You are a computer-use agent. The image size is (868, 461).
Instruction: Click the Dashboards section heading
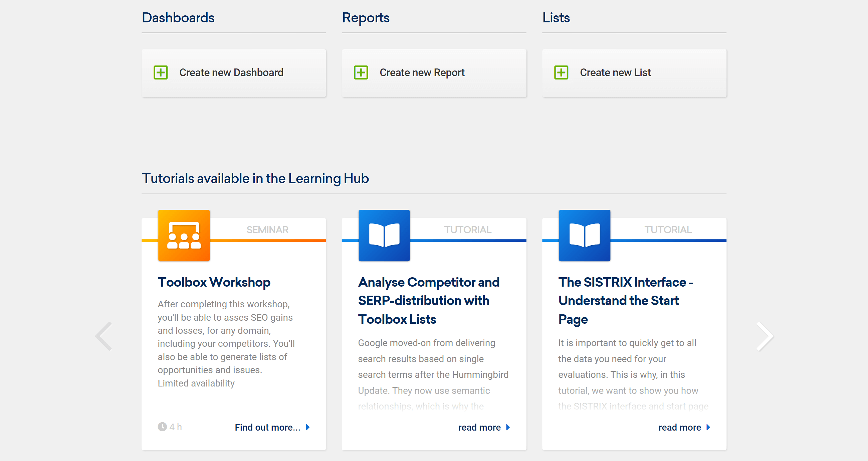(178, 17)
